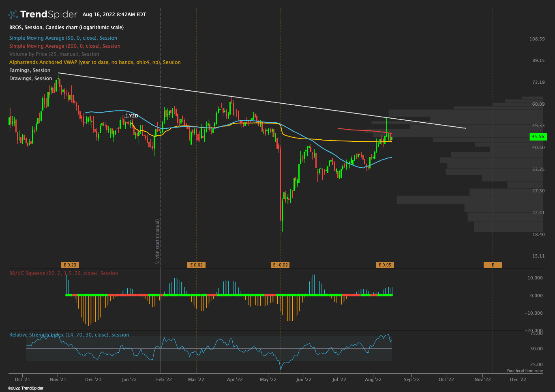Click the Drawings, Session label
The image size is (555, 392).
[x=31, y=79]
